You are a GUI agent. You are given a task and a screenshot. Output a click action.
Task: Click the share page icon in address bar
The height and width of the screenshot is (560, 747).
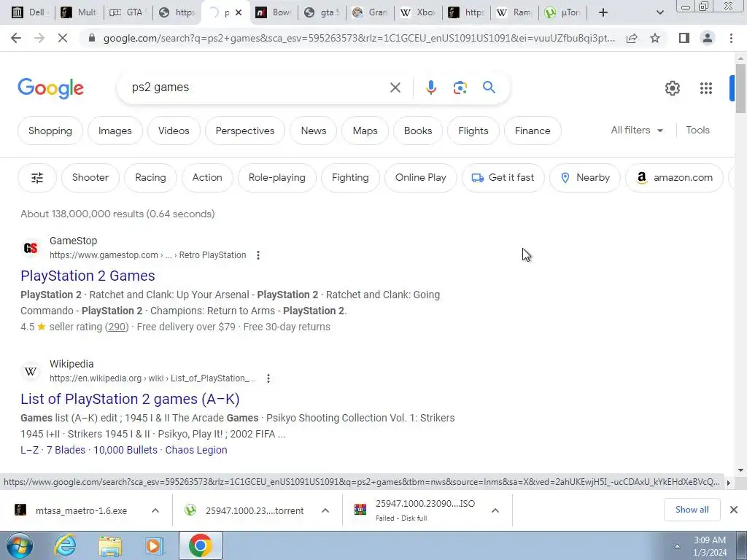[x=632, y=38]
